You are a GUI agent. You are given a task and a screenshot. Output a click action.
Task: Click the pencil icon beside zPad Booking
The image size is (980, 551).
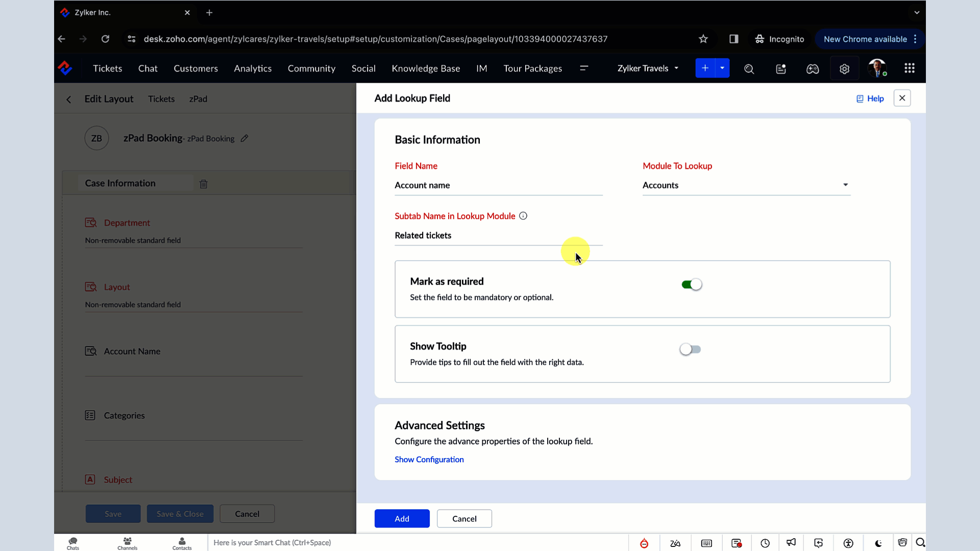[244, 138]
